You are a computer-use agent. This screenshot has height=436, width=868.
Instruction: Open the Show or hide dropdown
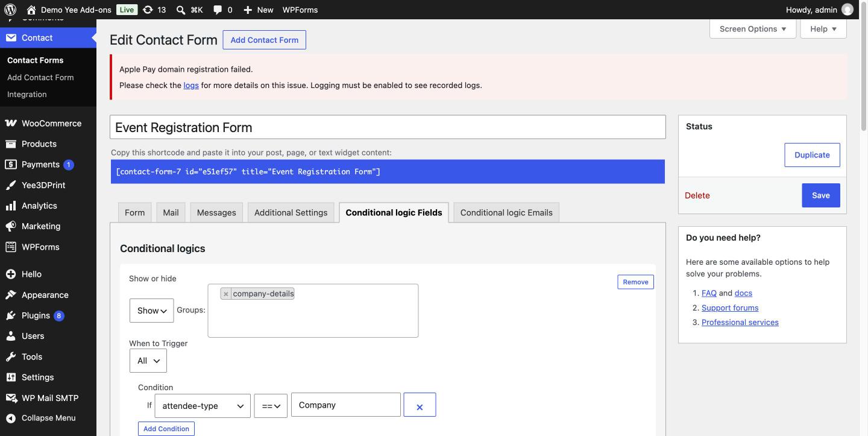coord(151,310)
